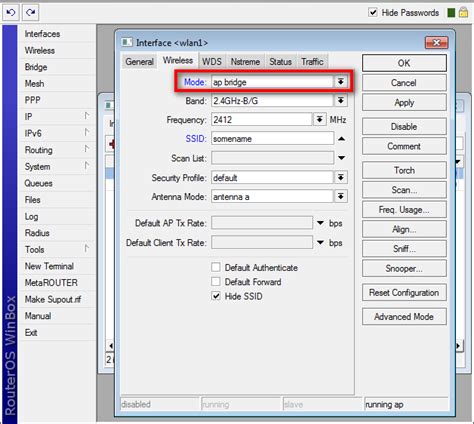The width and height of the screenshot is (474, 424).
Task: Click the Undo arrow icon
Action: [x=11, y=13]
